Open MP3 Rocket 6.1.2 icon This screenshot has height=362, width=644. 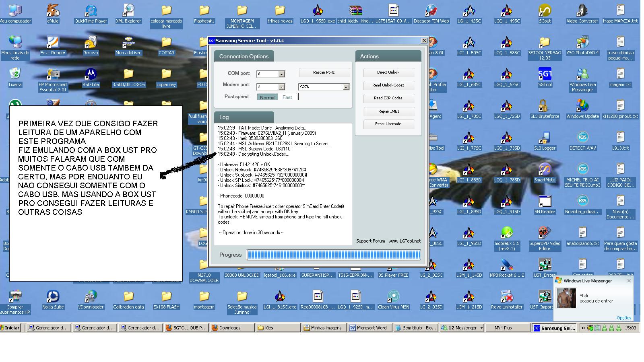[x=507, y=268]
